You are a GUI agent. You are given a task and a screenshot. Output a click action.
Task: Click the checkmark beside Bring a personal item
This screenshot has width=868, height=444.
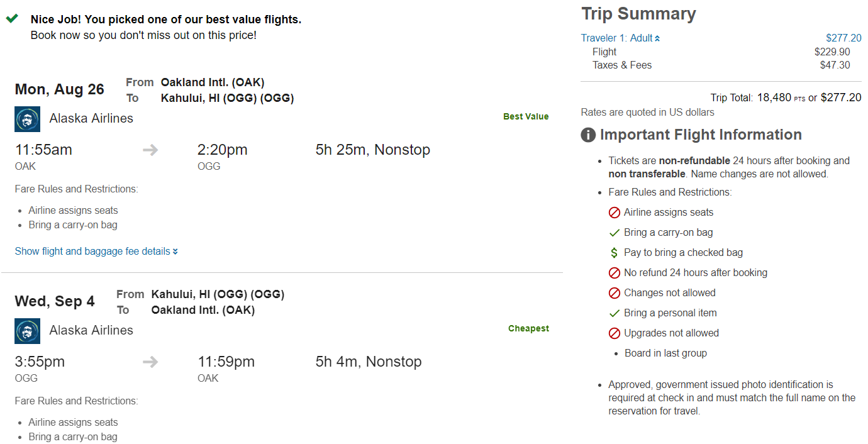point(615,313)
